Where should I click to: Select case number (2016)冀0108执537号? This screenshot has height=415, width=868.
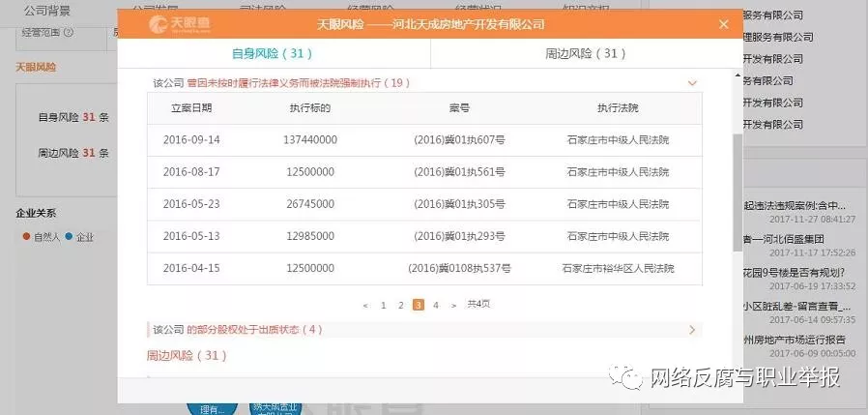click(x=459, y=269)
